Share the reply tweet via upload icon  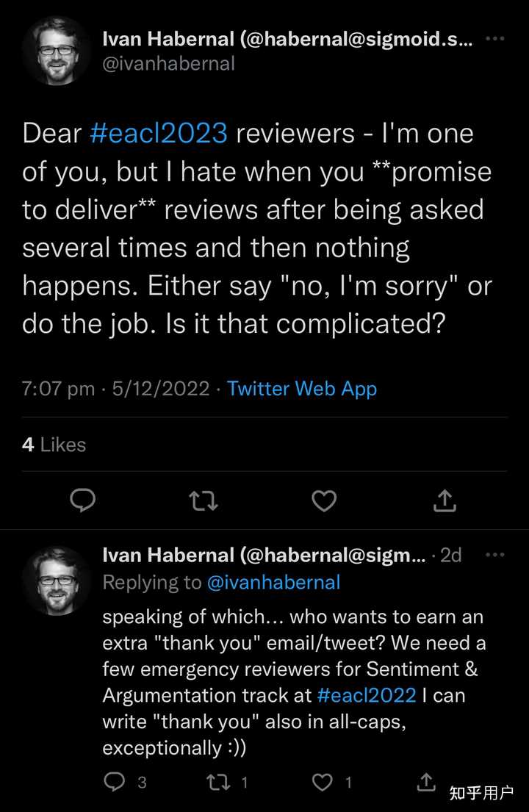pos(427,781)
